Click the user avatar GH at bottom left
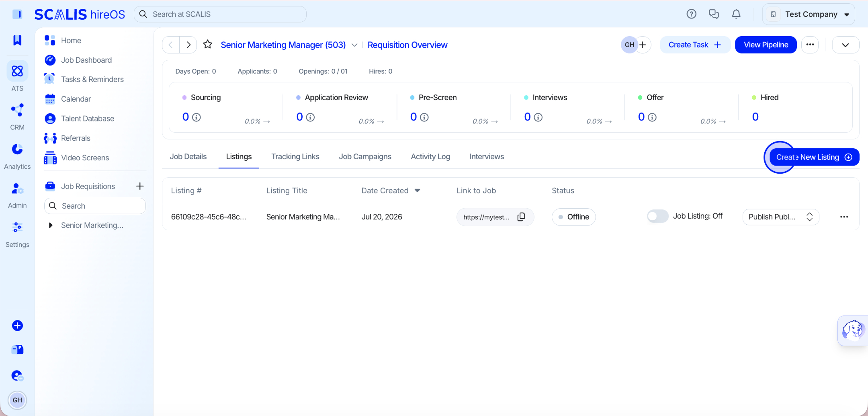Viewport: 868px width, 416px height. click(x=17, y=400)
